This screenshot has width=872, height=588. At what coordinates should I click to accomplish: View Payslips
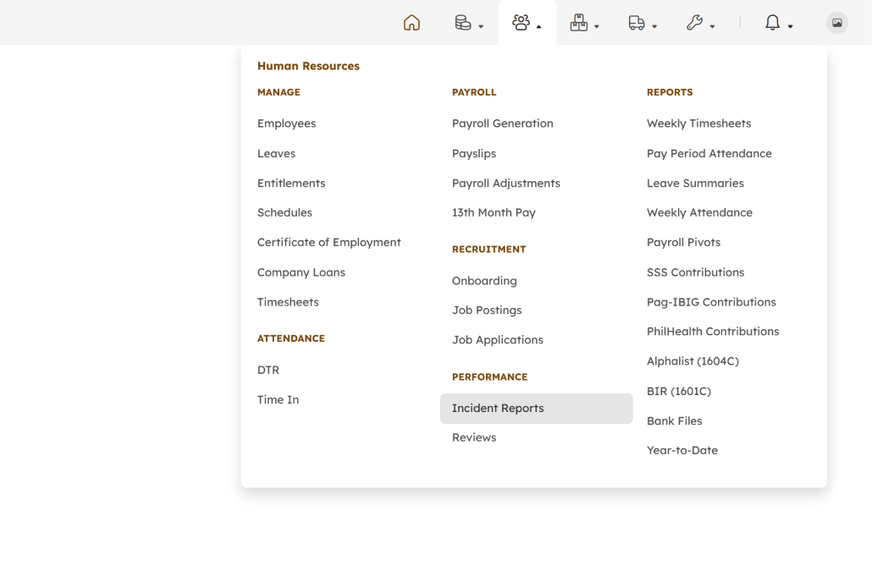point(474,153)
